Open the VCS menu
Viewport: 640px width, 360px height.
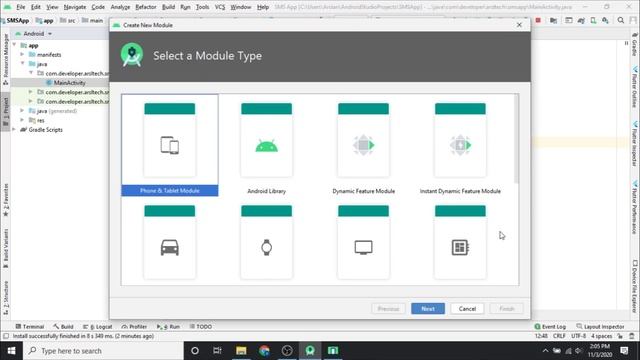coord(220,7)
